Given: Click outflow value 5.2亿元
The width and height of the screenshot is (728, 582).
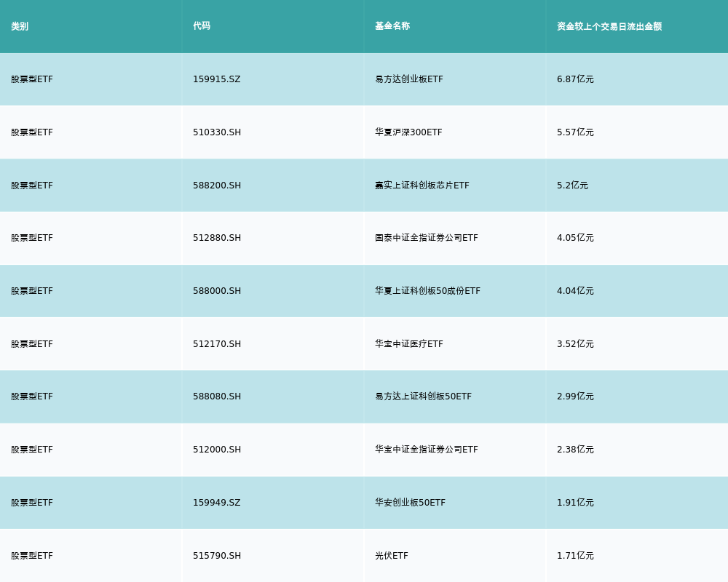Looking at the screenshot, I should [572, 186].
